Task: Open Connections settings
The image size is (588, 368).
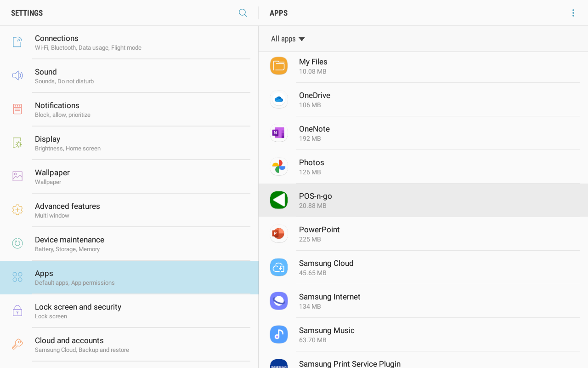Action: pos(129,42)
